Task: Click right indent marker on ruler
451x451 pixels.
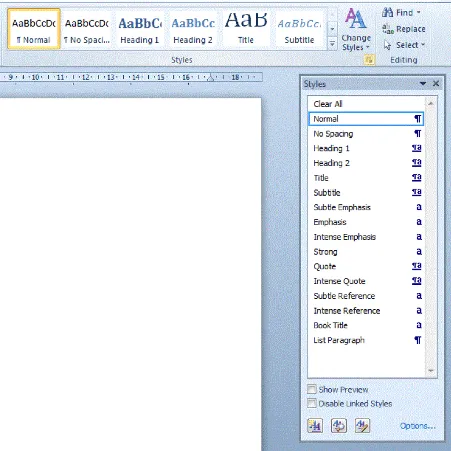Action: coord(210,78)
